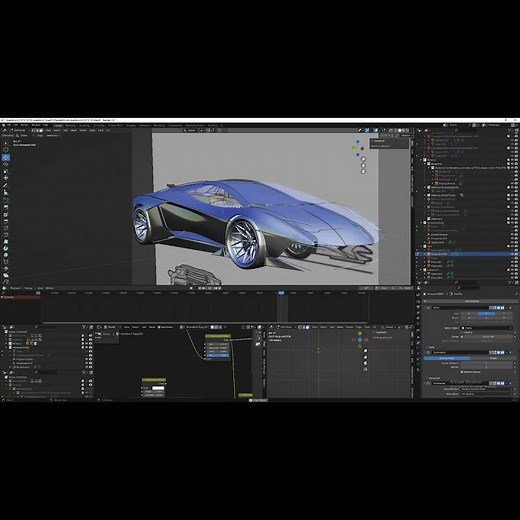Select the Spin tool in main viewport
This screenshot has width=520, height=520.
[x=6, y=248]
